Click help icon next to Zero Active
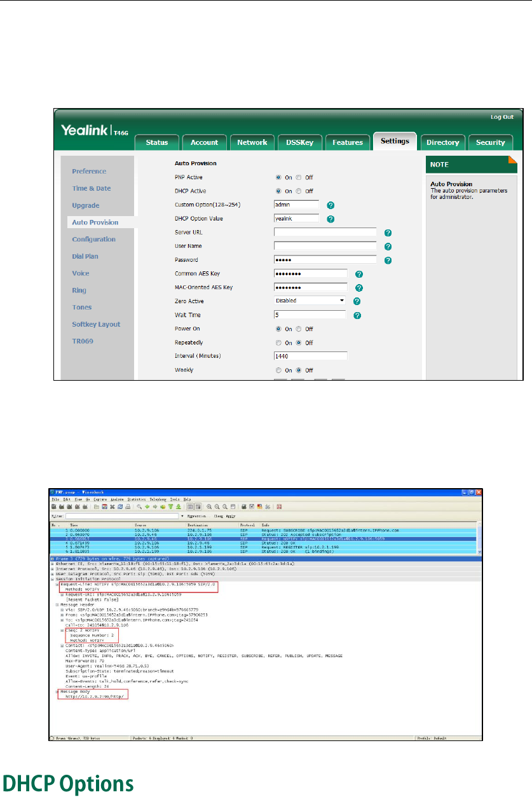The height and width of the screenshot is (797, 532). point(357,301)
